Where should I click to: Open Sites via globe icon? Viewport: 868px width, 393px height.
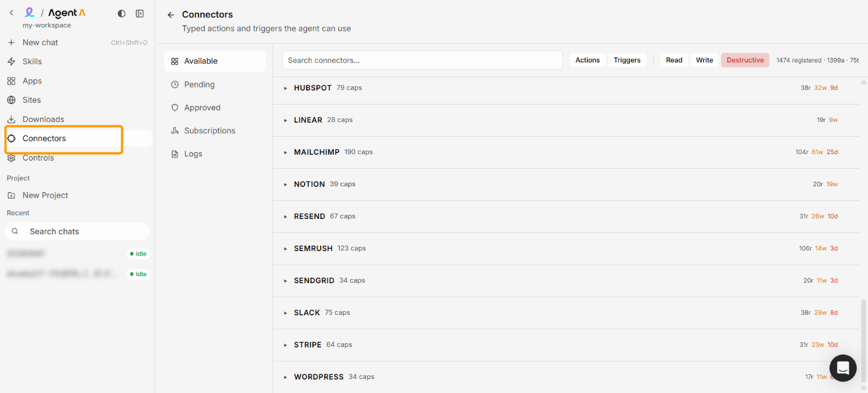[x=11, y=100]
